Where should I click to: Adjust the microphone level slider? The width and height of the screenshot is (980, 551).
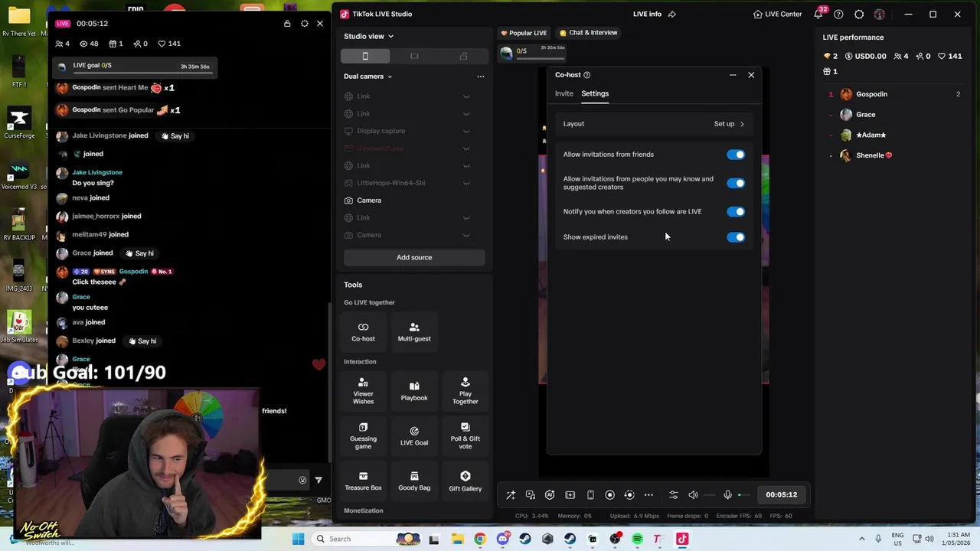[744, 495]
